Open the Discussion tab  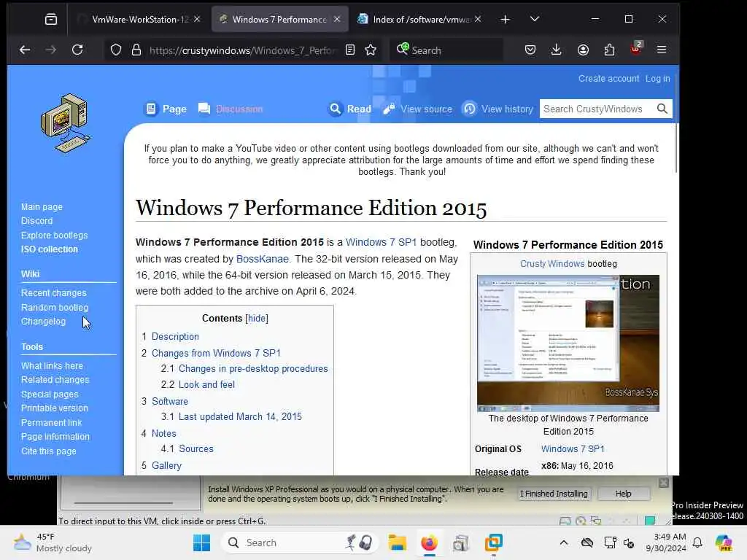tap(231, 109)
